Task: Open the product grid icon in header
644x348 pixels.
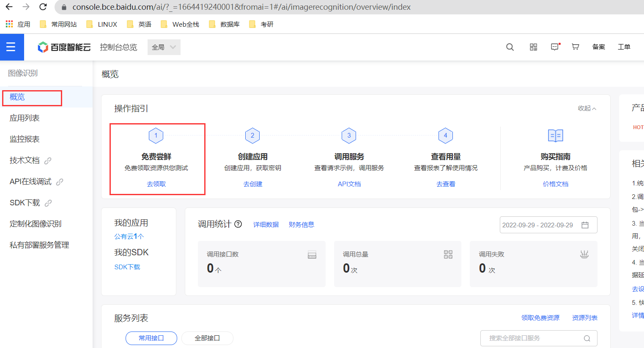Action: coord(534,47)
